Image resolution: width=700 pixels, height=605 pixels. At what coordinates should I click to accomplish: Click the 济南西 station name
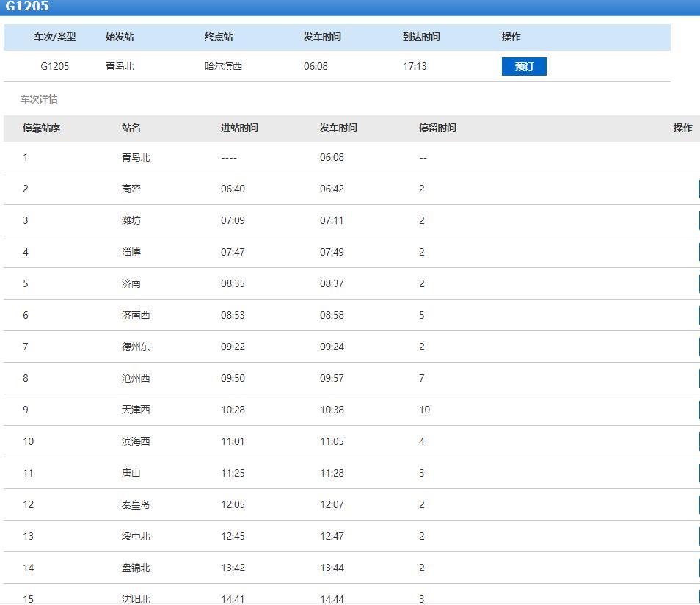(136, 315)
